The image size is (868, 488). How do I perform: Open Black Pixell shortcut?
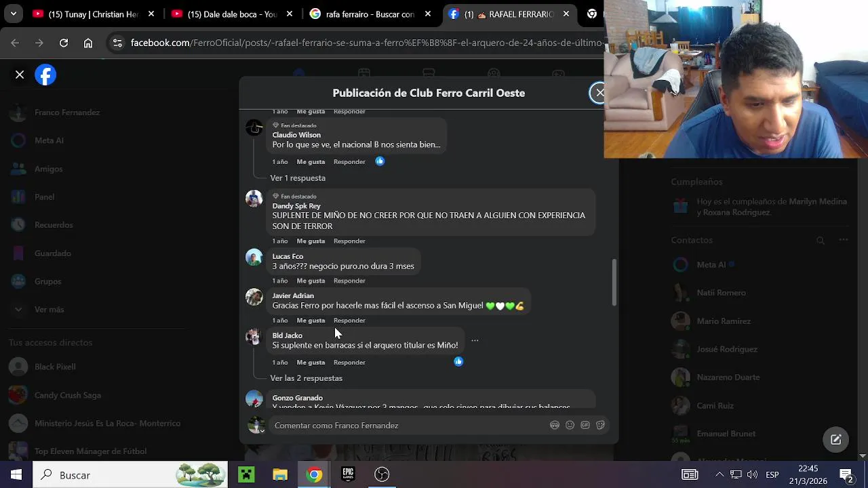[x=55, y=367]
